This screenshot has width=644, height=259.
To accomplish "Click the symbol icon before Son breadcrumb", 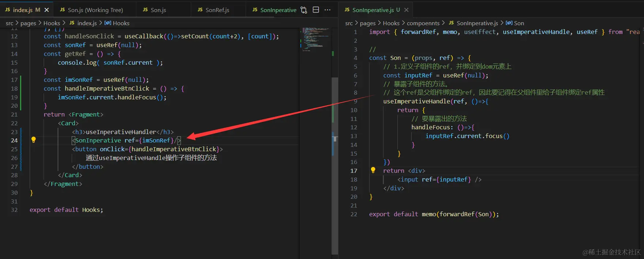I will click(509, 23).
